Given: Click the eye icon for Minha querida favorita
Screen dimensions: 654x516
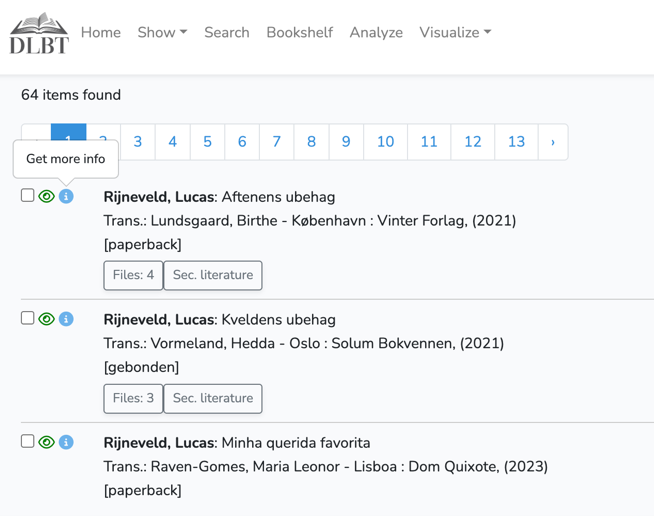Looking at the screenshot, I should (46, 442).
